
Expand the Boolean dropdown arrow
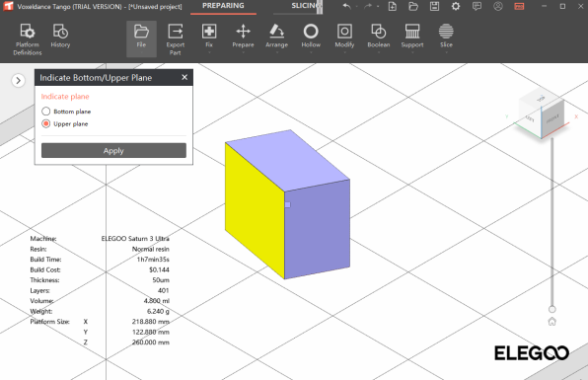click(379, 52)
